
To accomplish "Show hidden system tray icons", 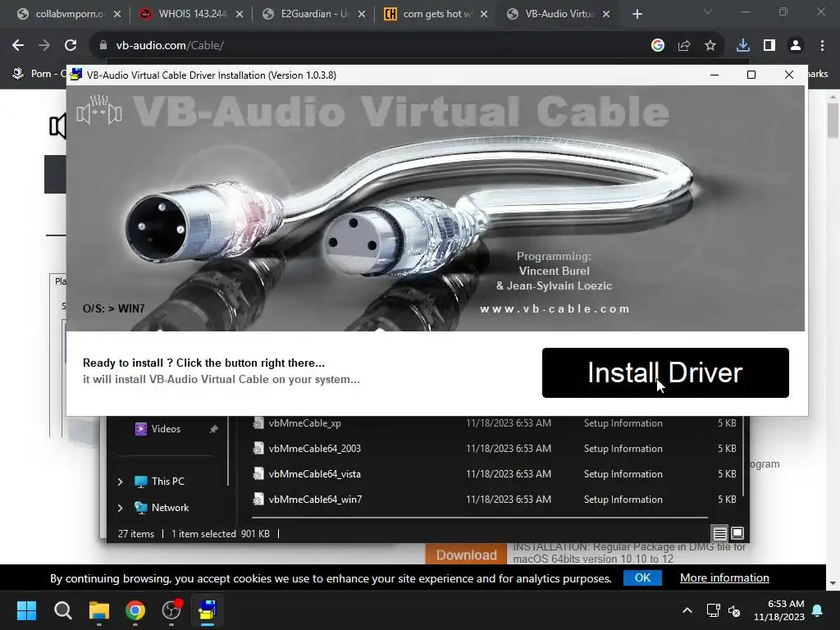I will [687, 610].
